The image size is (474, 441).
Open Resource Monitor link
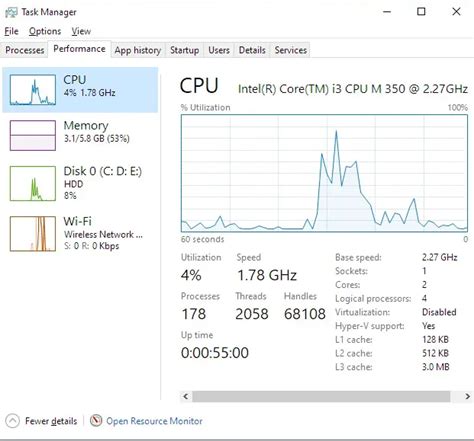click(x=154, y=421)
